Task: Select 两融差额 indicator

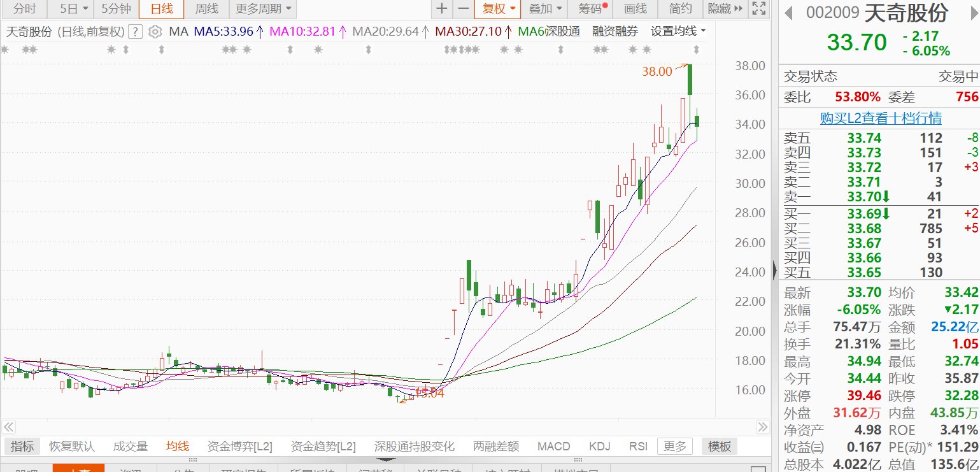Action: pos(496,446)
